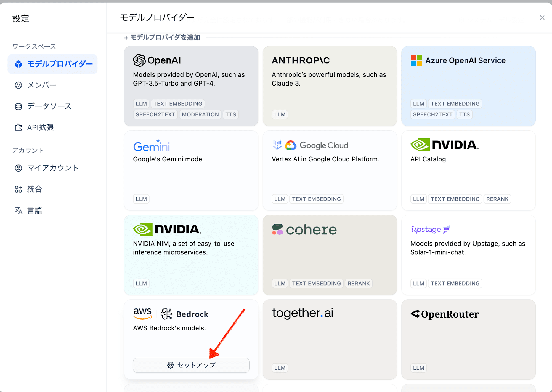This screenshot has width=552, height=392.
Task: Open API拡張 settings section
Action: point(52,127)
